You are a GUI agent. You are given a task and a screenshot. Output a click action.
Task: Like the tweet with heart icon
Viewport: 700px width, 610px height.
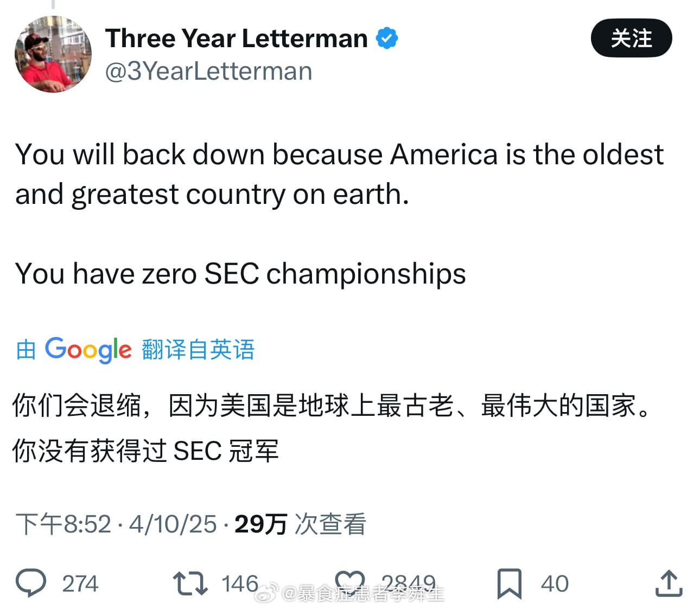coord(350,583)
